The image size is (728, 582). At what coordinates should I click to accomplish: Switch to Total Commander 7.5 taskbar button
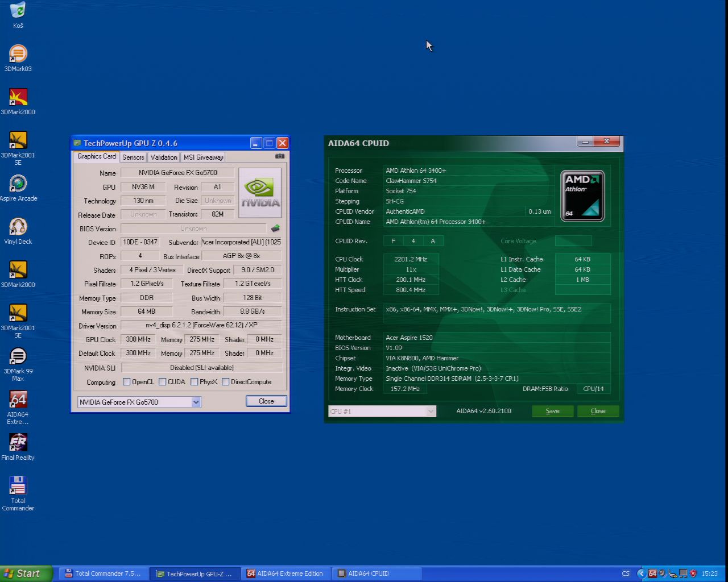[103, 573]
